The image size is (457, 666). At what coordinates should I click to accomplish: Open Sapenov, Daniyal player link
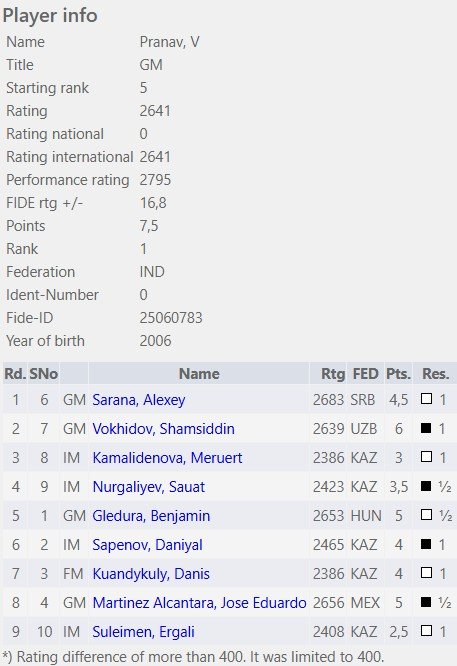point(147,545)
